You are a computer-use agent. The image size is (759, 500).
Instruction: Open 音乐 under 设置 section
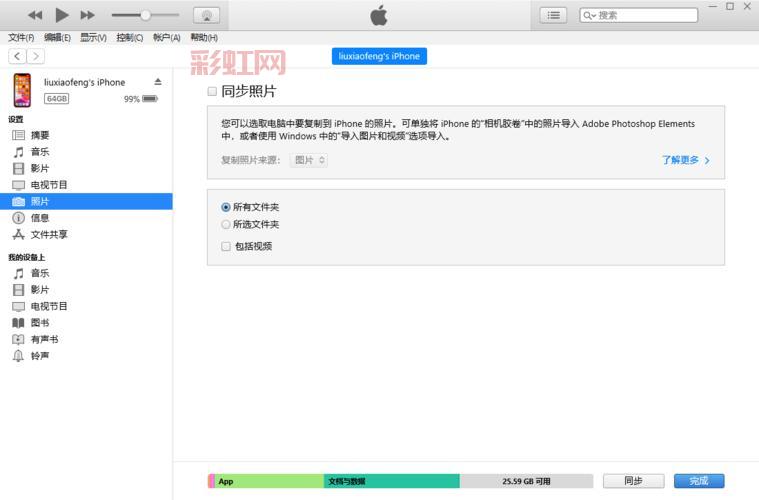86,152
